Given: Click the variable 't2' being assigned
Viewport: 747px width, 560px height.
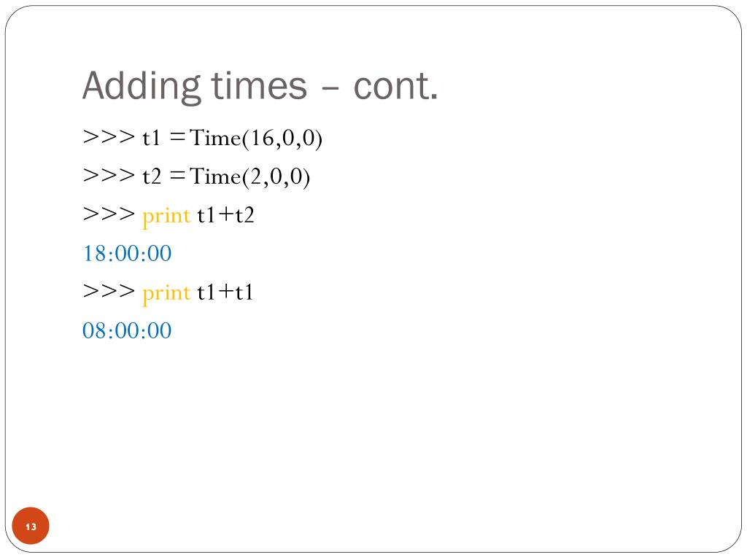Looking at the screenshot, I should pyautogui.click(x=152, y=176).
